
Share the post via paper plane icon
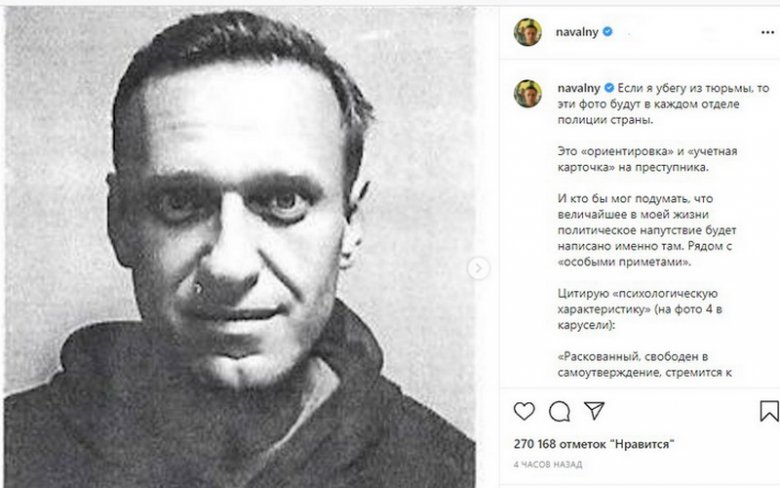[x=595, y=411]
